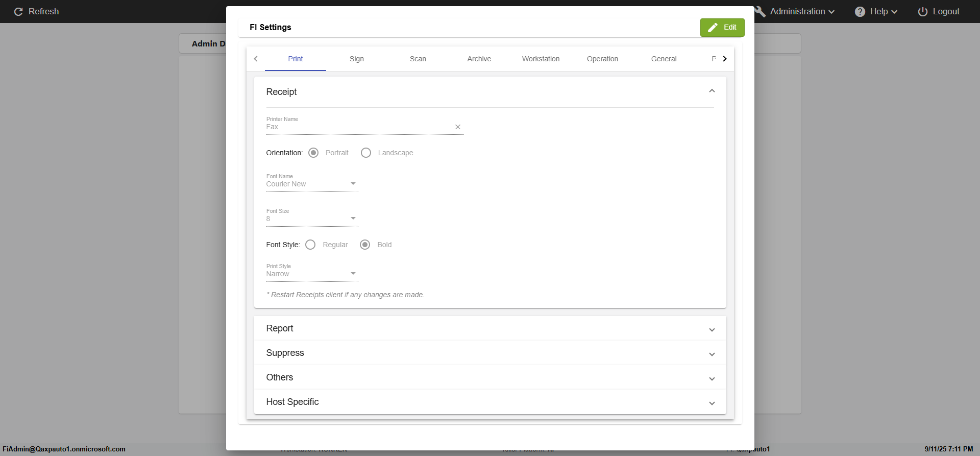The width and height of the screenshot is (980, 456).
Task: Clear the Printer Name field with X
Action: click(x=458, y=127)
